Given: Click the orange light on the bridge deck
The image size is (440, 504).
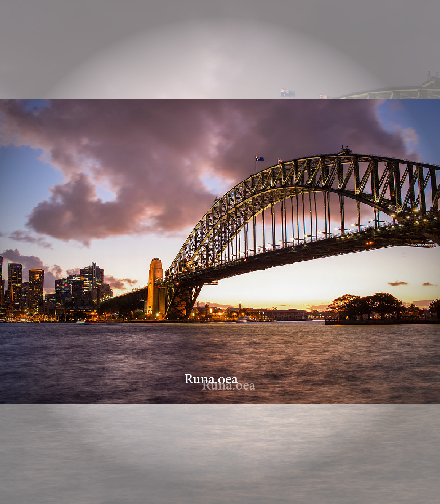Looking at the screenshot, I should pyautogui.click(x=369, y=243).
